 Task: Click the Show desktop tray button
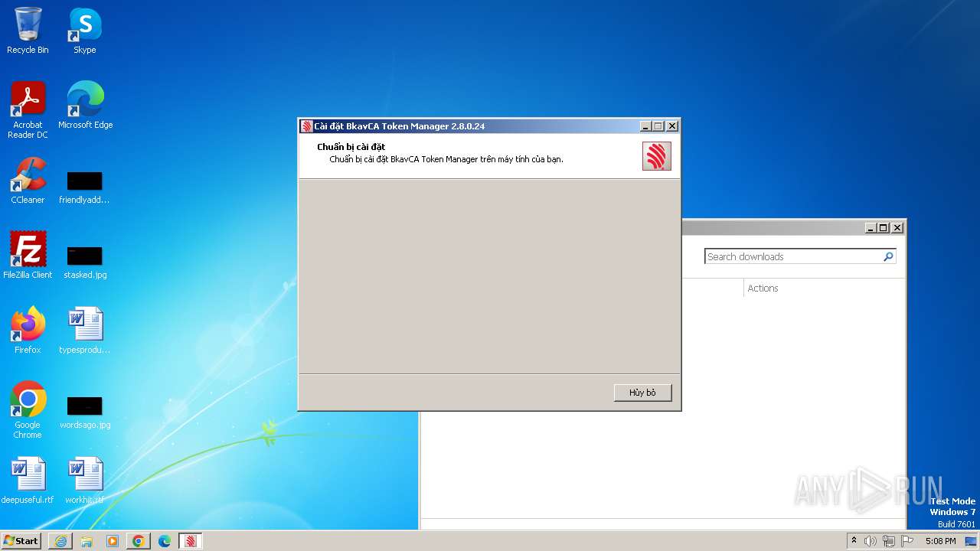point(972,541)
